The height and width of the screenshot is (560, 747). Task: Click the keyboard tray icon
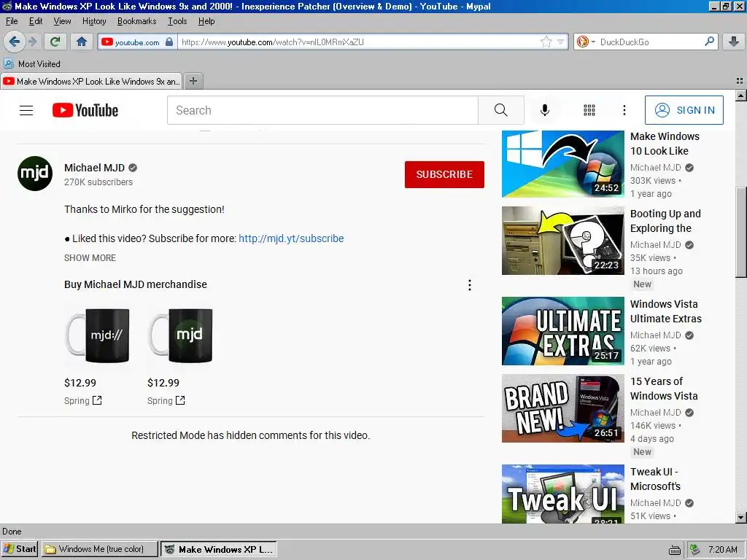coord(675,550)
